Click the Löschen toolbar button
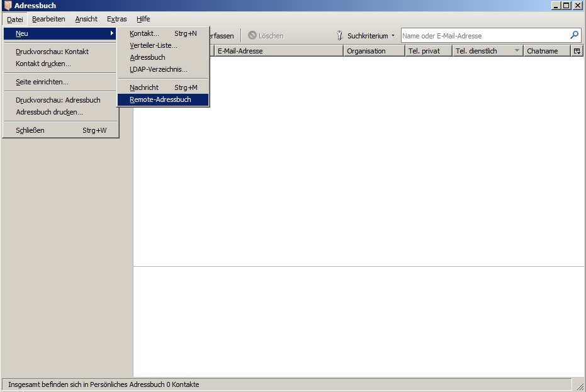586x392 pixels. click(x=266, y=36)
